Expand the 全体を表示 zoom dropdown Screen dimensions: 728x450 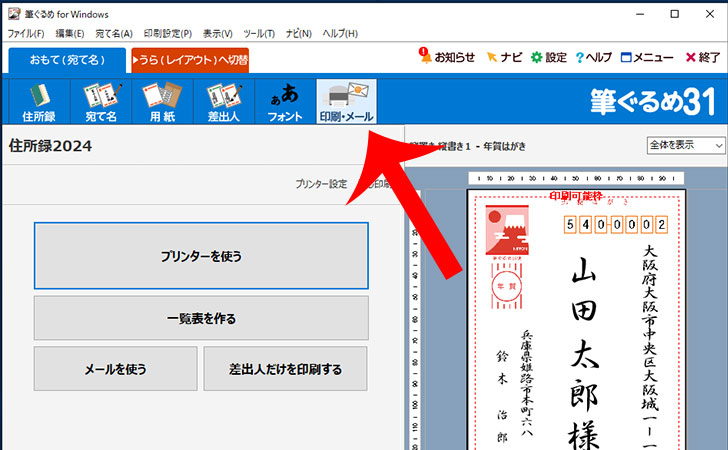tap(686, 145)
